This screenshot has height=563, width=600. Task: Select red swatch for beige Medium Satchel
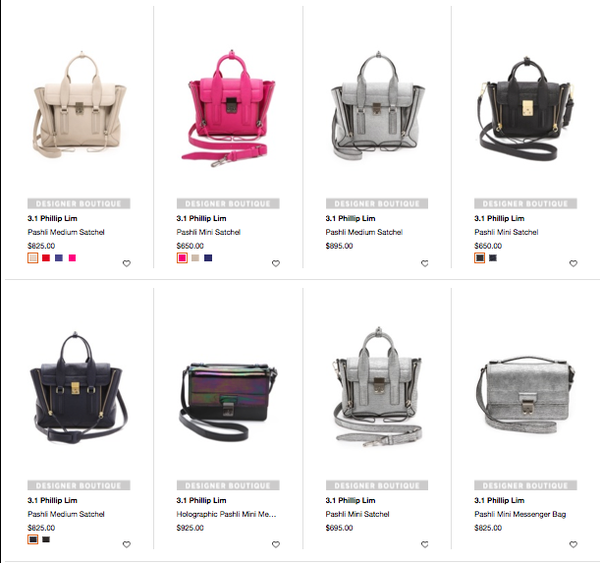(46, 258)
